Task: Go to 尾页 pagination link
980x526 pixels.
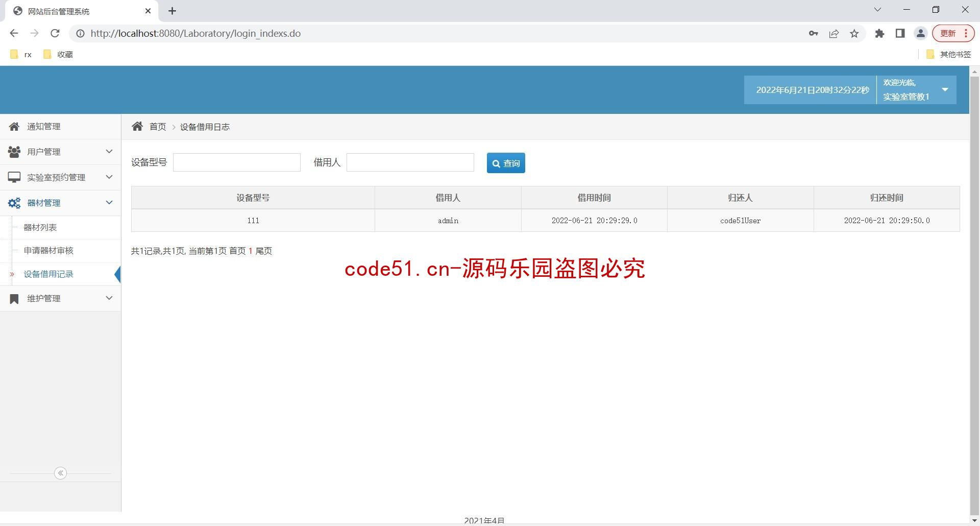Action: [x=264, y=251]
